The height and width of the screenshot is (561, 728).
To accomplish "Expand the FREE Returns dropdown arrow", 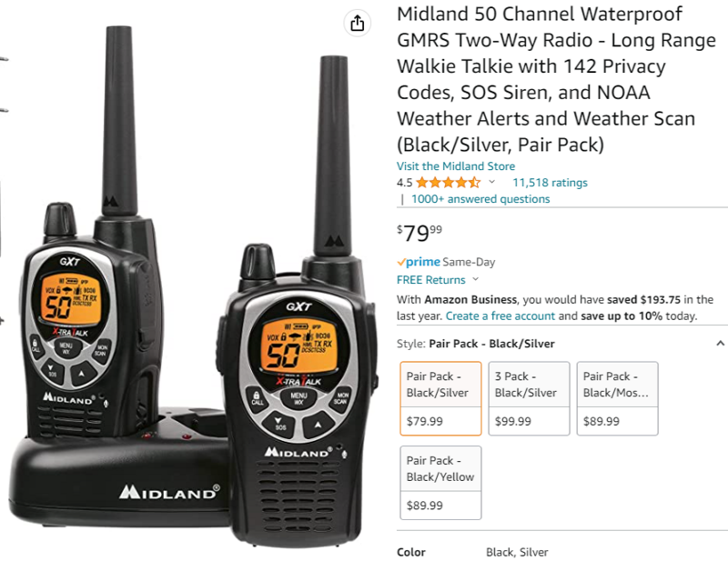I will tap(475, 279).
